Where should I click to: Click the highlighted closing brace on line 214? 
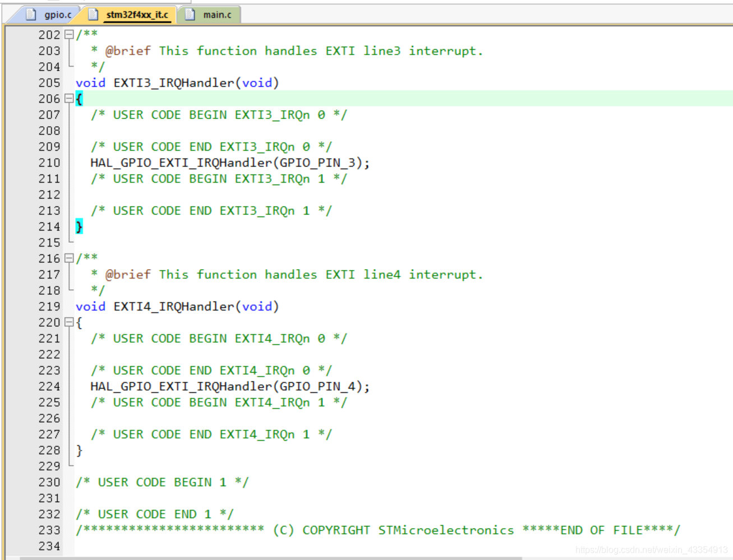[79, 226]
